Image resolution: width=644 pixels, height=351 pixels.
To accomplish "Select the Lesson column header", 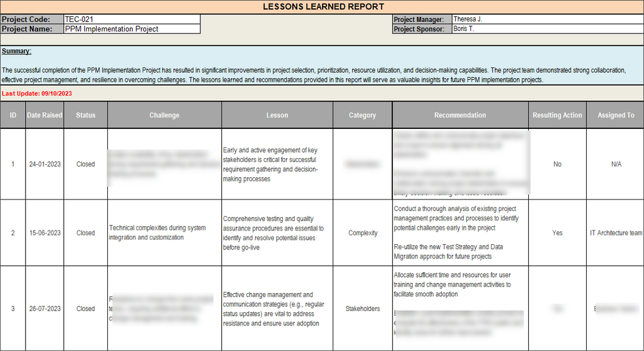I will 277,115.
